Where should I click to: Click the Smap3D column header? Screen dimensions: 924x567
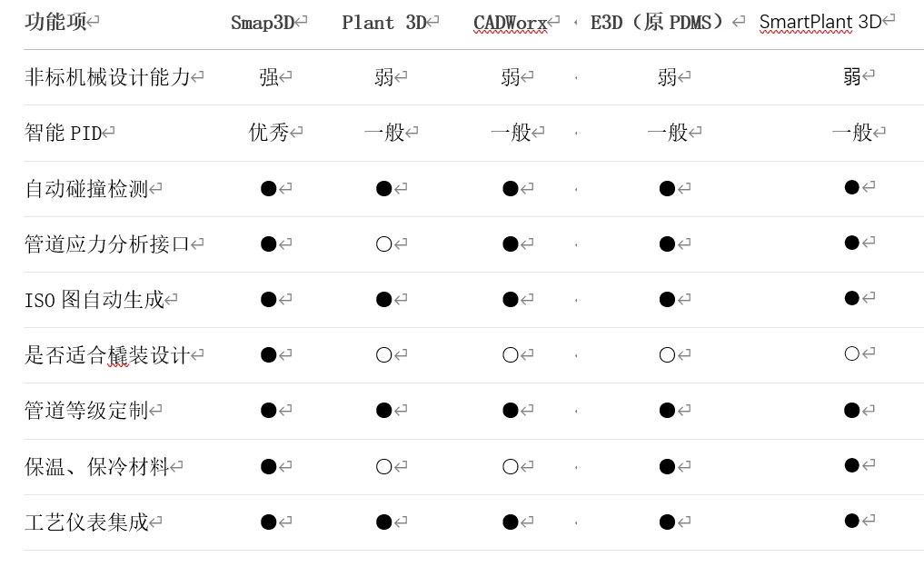(x=263, y=23)
